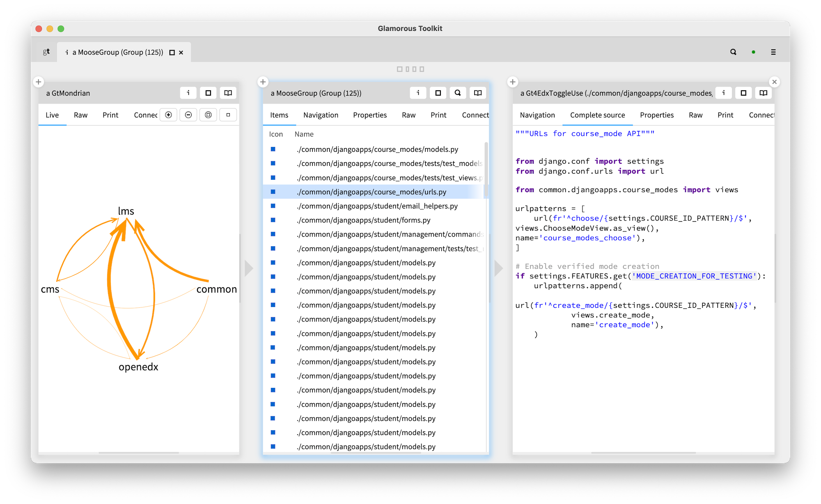Select student/email_helpers.py row
Image resolution: width=821 pixels, height=504 pixels.
374,206
